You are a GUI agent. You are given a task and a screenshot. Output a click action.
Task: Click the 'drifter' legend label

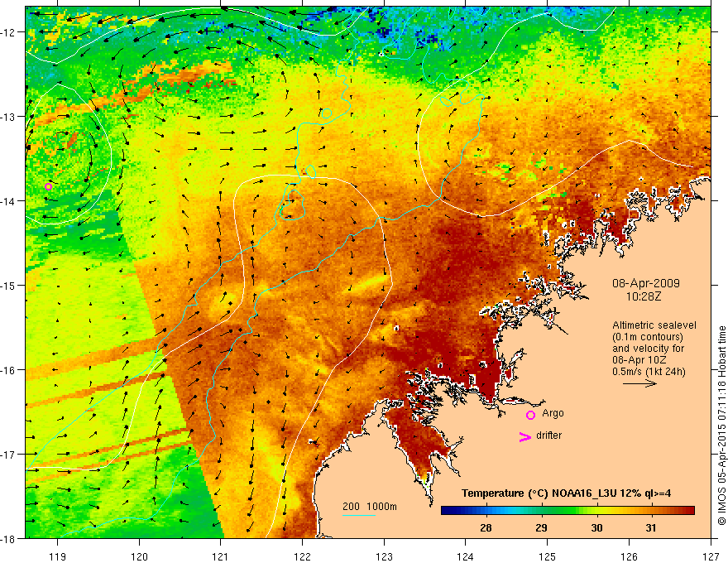tap(548, 435)
